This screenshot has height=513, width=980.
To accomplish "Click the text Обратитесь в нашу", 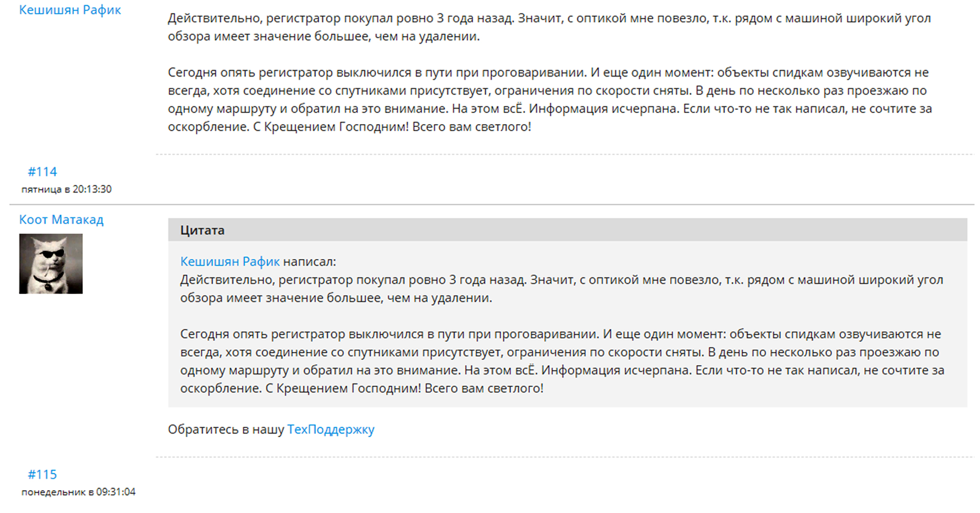I will pos(226,429).
